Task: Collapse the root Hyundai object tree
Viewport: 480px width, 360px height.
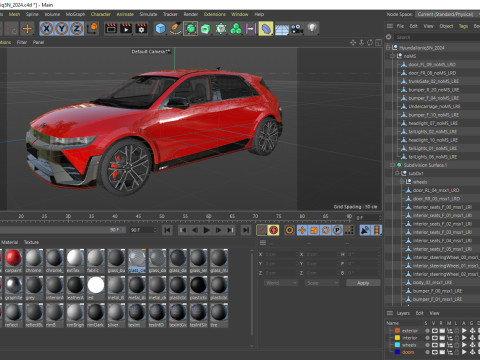Action: (x=388, y=48)
